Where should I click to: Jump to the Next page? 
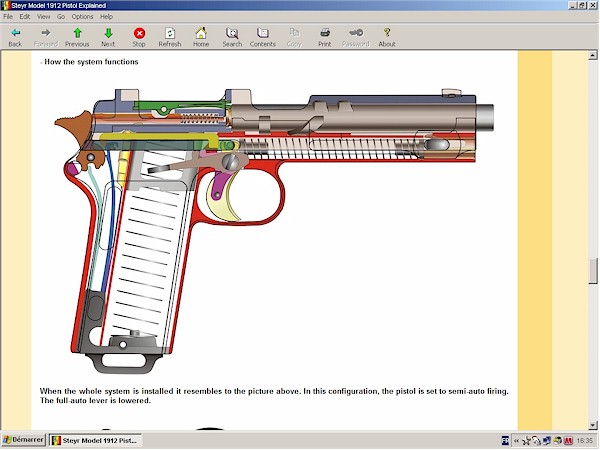pos(108,37)
